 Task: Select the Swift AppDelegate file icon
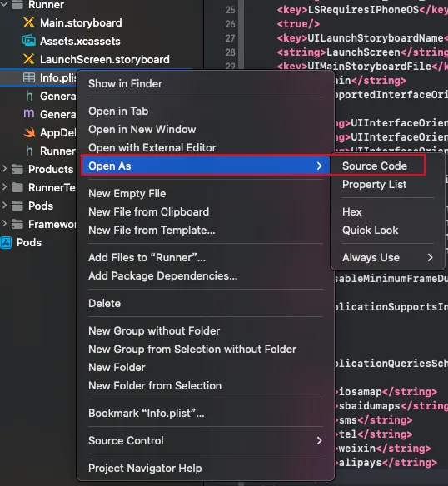point(29,132)
